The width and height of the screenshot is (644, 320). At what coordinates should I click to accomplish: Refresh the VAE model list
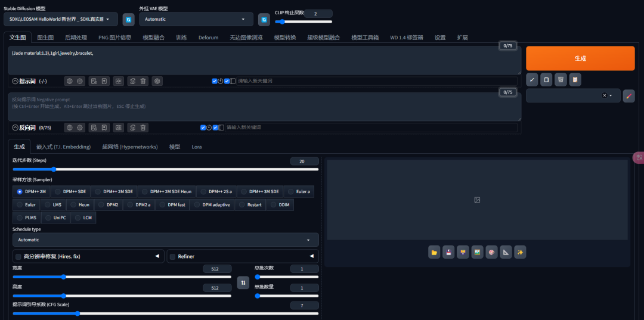(264, 19)
